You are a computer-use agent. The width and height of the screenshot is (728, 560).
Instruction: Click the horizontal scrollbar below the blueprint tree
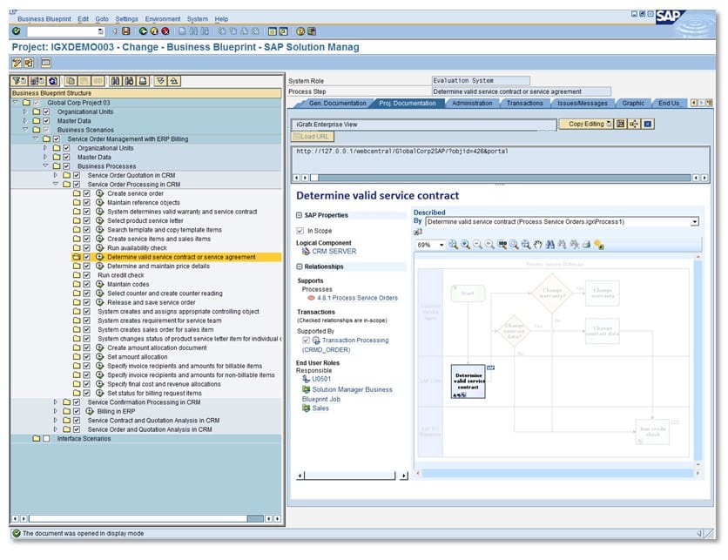point(145,519)
